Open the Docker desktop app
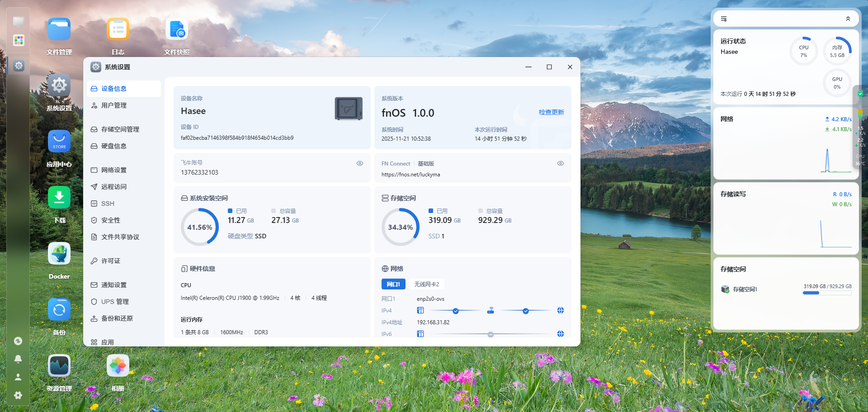The height and width of the screenshot is (412, 868). pyautogui.click(x=59, y=254)
